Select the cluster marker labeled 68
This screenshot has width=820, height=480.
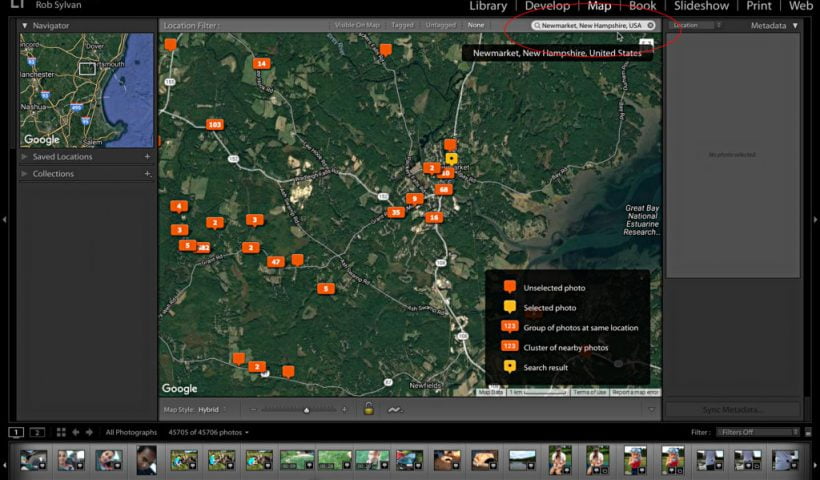(x=443, y=190)
